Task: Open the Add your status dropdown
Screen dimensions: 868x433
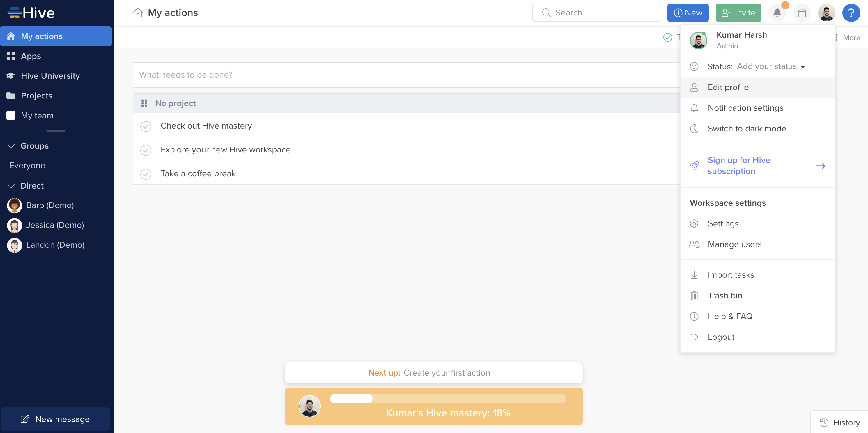Action: (771, 66)
